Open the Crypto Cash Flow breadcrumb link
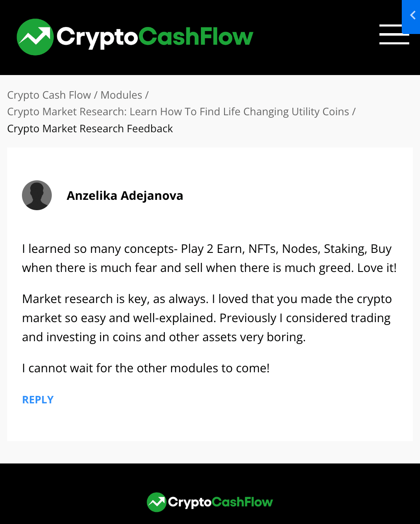Image resolution: width=420 pixels, height=524 pixels. point(49,95)
